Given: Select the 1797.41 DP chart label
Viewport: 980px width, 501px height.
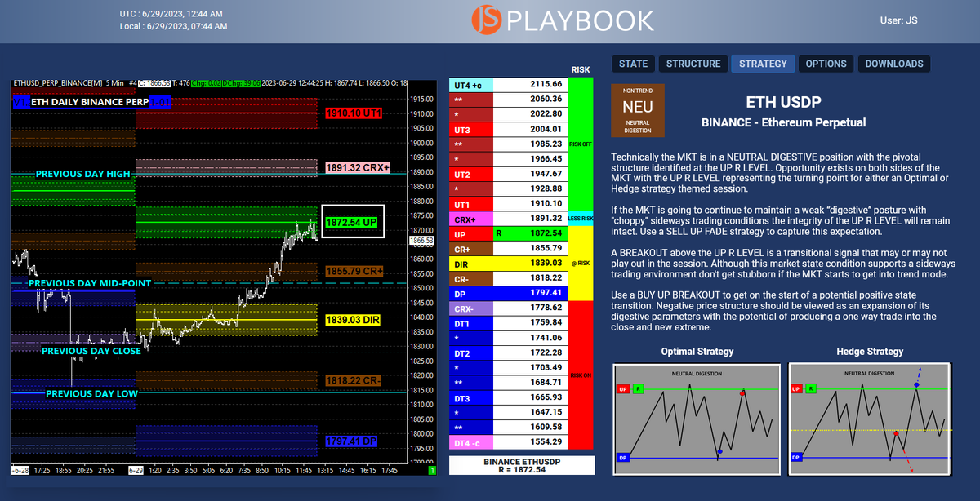Looking at the screenshot, I should [351, 441].
